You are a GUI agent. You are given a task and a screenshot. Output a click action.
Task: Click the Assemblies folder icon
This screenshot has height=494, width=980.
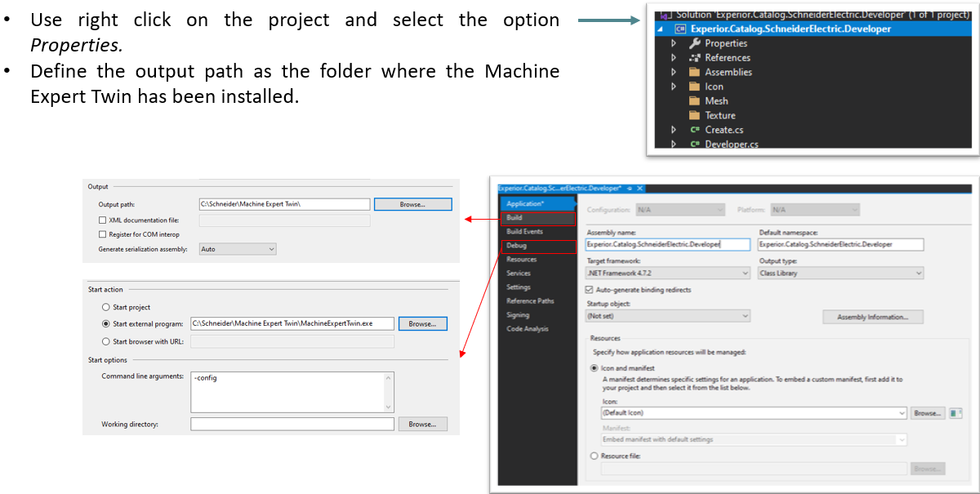click(x=695, y=72)
